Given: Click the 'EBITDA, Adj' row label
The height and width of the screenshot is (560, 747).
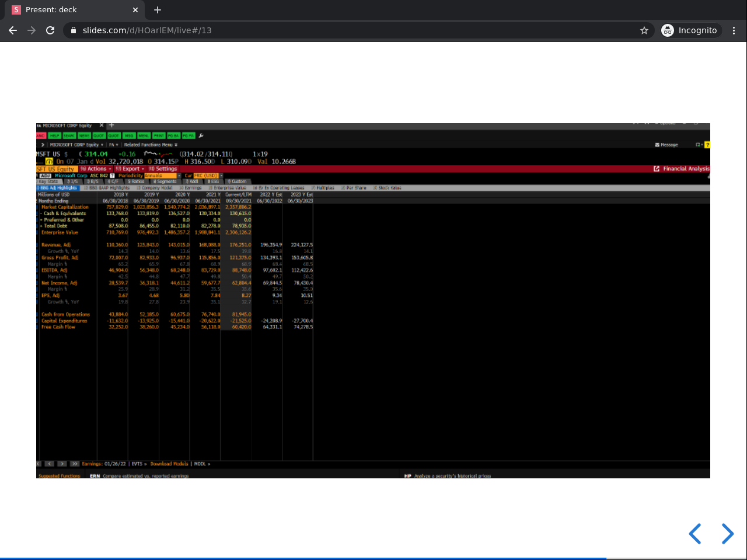Looking at the screenshot, I should tap(54, 270).
